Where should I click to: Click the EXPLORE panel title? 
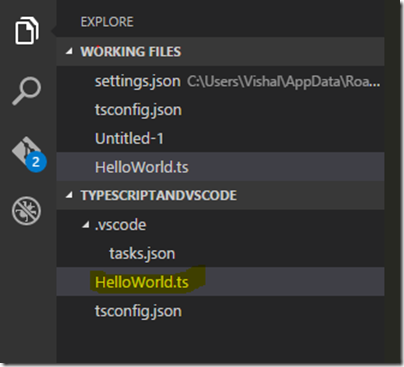pyautogui.click(x=107, y=22)
